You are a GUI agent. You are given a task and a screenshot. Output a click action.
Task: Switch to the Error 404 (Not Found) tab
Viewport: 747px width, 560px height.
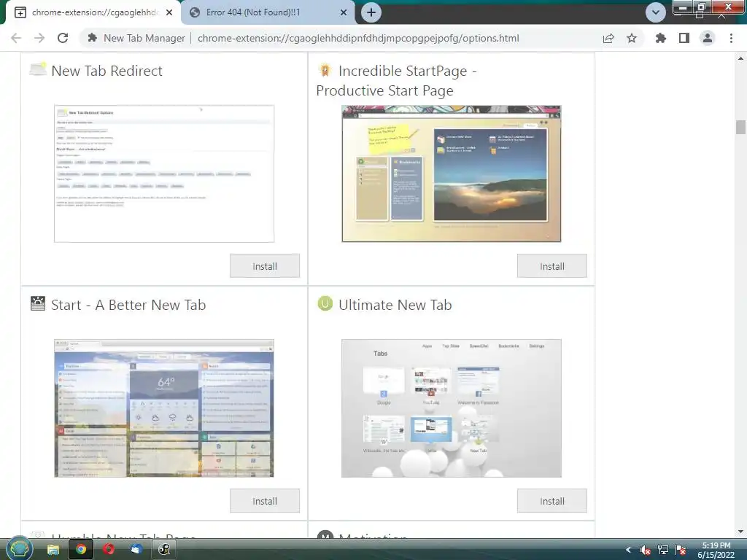[268, 12]
